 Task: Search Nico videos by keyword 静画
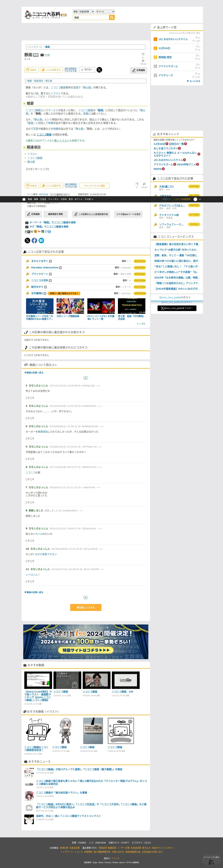(x=52, y=223)
